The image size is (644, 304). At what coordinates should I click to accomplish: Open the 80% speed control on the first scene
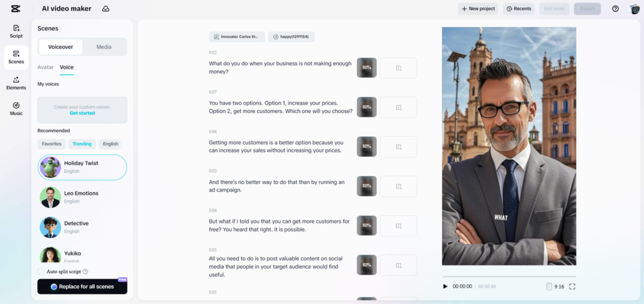(x=367, y=68)
